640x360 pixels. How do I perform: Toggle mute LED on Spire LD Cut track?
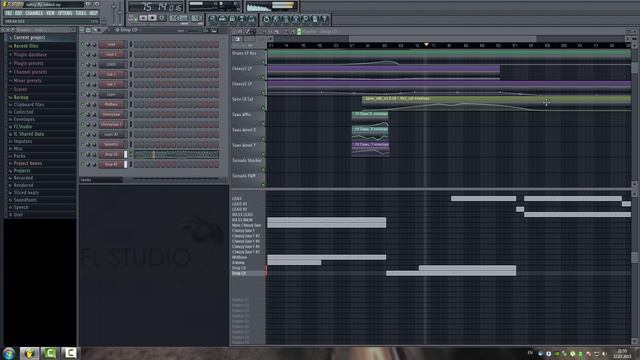point(263,108)
